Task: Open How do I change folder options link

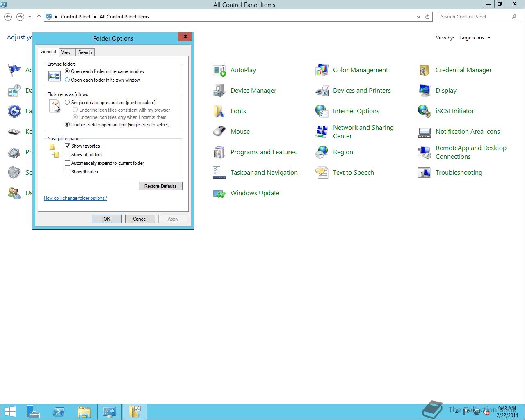Action: (x=75, y=198)
